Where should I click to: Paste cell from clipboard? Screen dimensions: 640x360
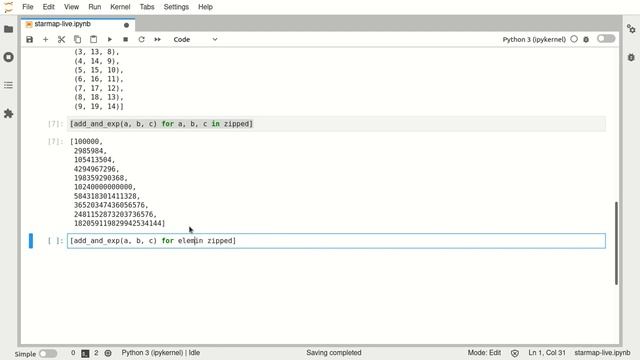[x=93, y=40]
